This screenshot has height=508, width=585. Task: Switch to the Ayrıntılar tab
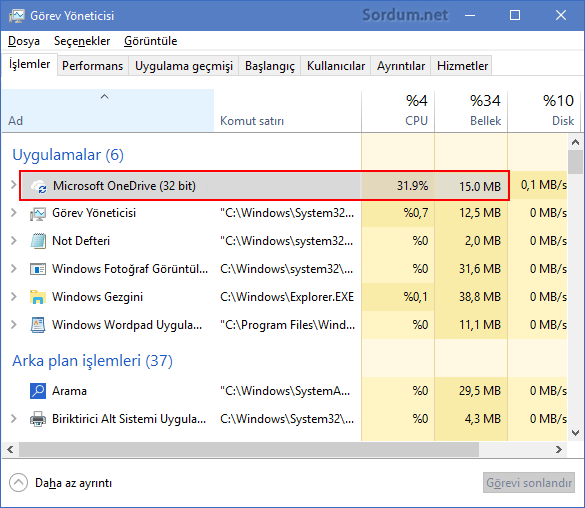click(401, 66)
